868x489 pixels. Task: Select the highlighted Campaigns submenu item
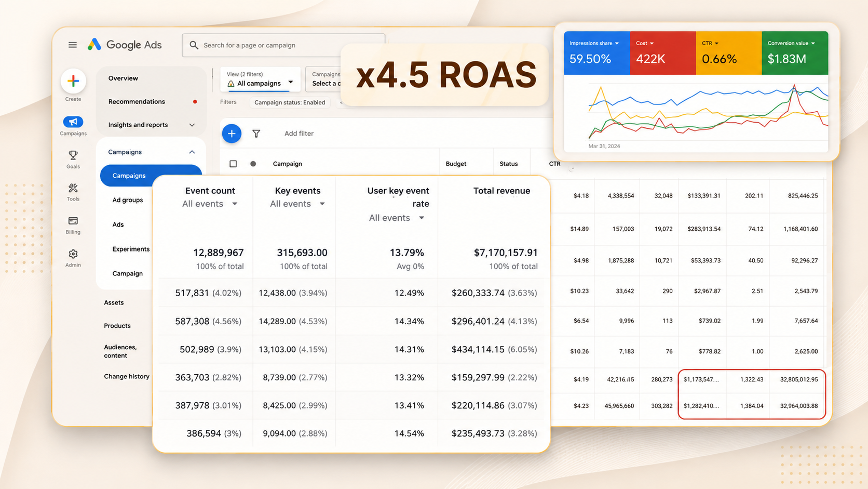[151, 176]
